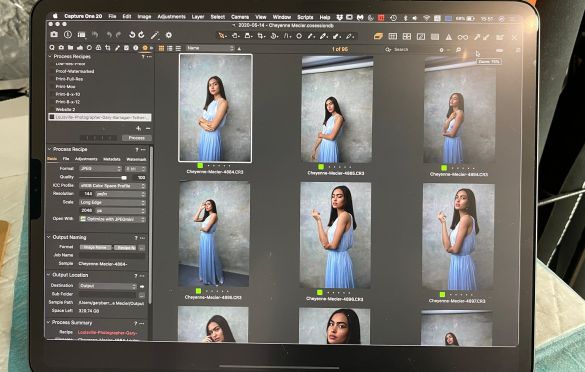Adjust the Quality slider handle

click(124, 178)
